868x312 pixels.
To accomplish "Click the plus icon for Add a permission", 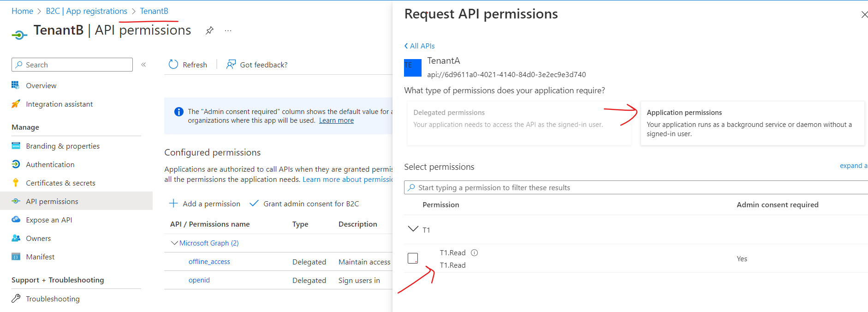I will 173,203.
